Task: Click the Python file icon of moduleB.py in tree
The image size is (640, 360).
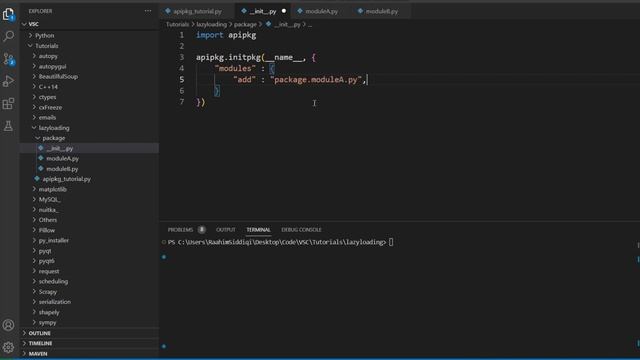Action: click(41, 168)
